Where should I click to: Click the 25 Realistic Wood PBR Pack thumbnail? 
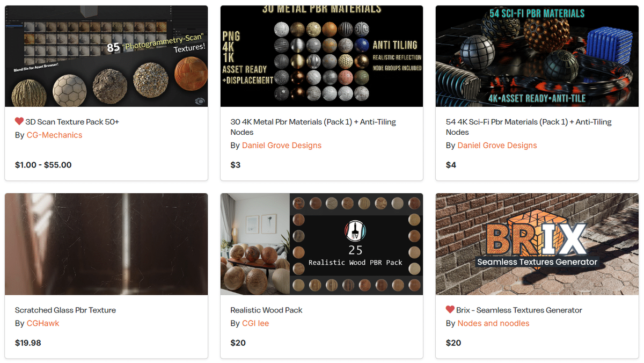coord(321,244)
